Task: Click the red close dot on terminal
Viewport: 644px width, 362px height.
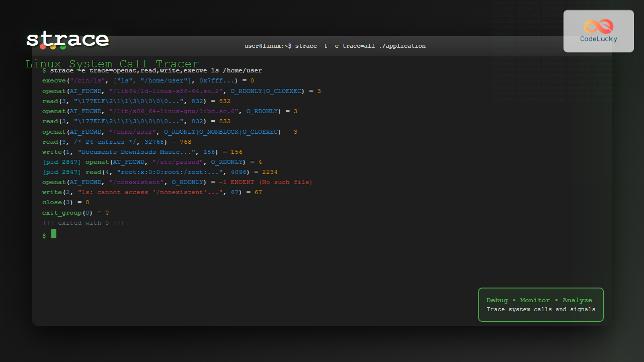Action: 43,47
